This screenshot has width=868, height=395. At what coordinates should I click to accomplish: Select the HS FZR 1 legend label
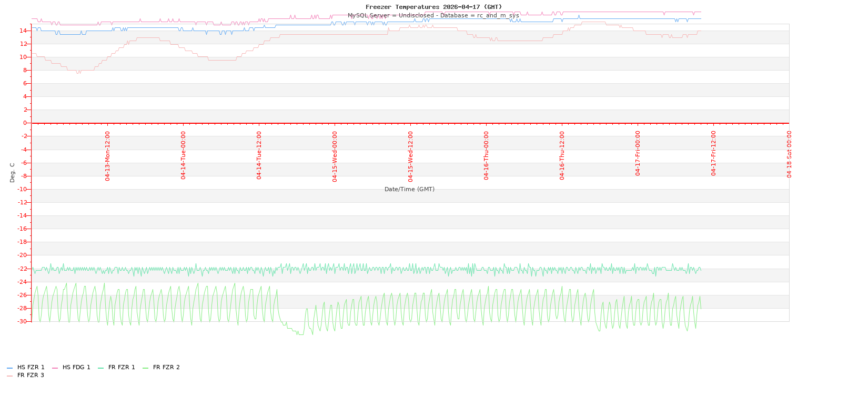tap(31, 368)
